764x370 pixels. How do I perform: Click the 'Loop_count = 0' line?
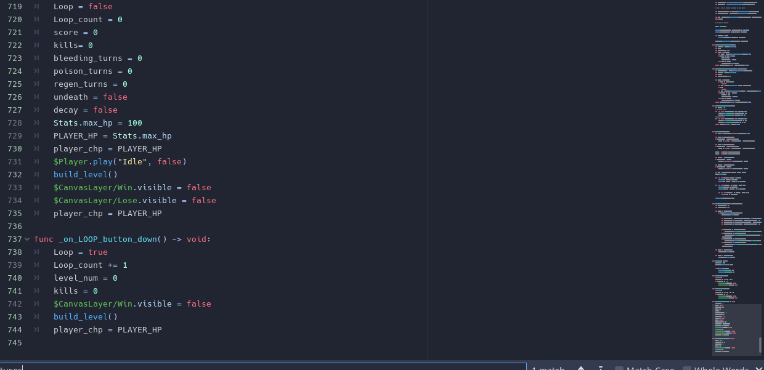point(88,19)
